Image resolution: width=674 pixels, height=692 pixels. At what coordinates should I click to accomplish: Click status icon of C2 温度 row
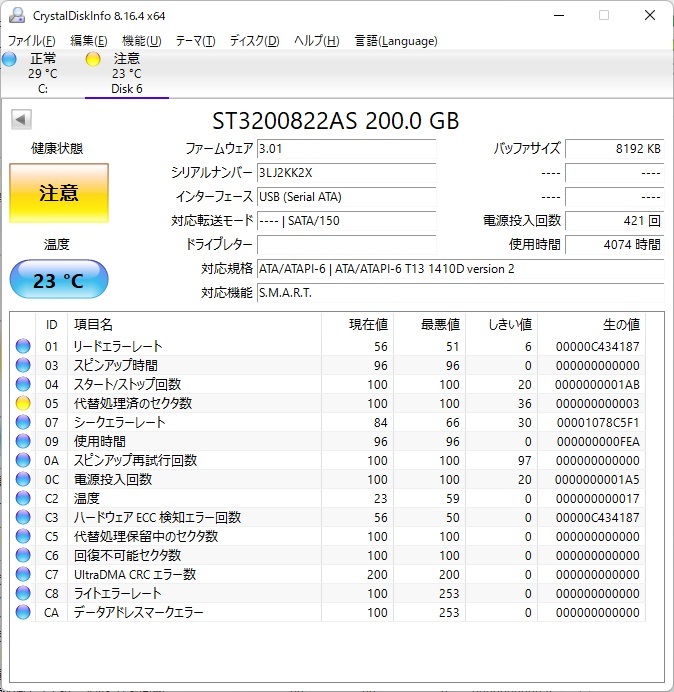click(x=23, y=498)
